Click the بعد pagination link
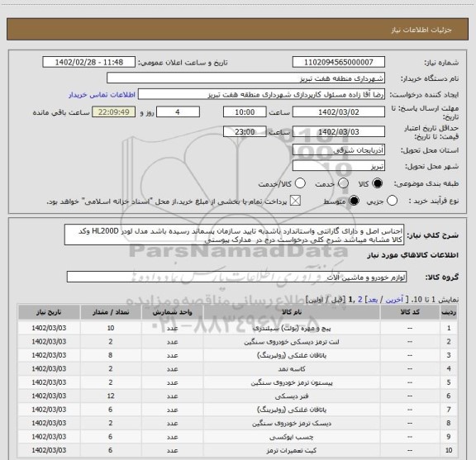476x460 pixels. coord(373,300)
